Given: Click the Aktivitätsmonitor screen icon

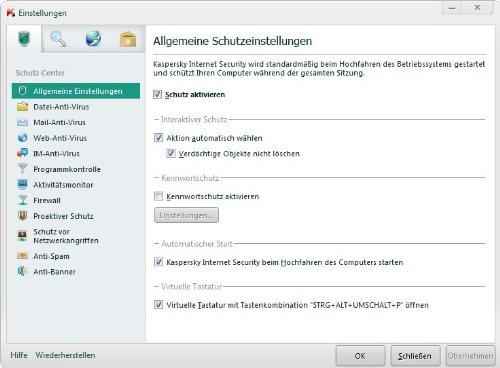Looking at the screenshot, I should point(22,184).
